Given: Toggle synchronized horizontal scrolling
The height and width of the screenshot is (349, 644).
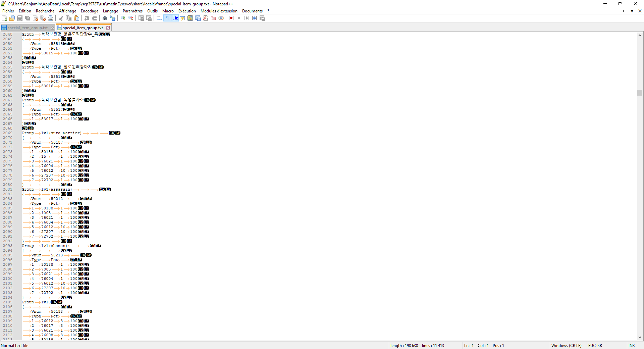Looking at the screenshot, I should pos(149,18).
